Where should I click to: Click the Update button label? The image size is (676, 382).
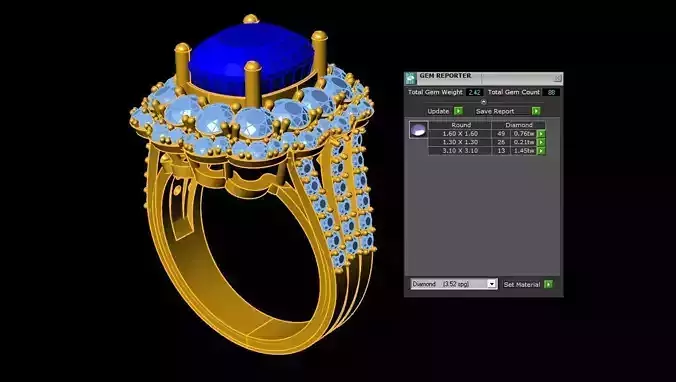[438, 111]
